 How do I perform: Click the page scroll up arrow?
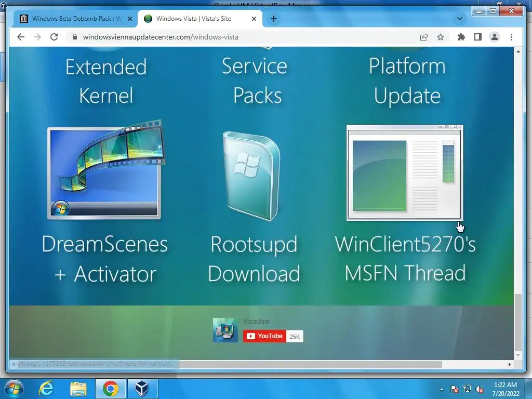(x=518, y=51)
